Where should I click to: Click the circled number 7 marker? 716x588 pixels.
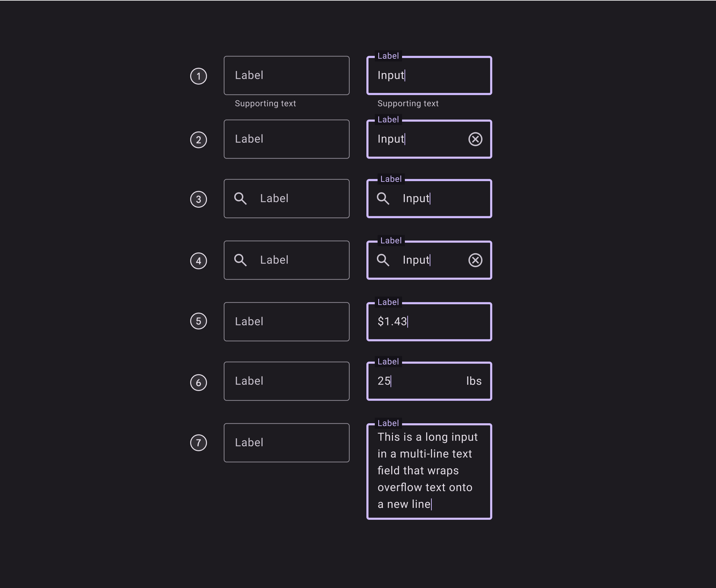coord(199,443)
